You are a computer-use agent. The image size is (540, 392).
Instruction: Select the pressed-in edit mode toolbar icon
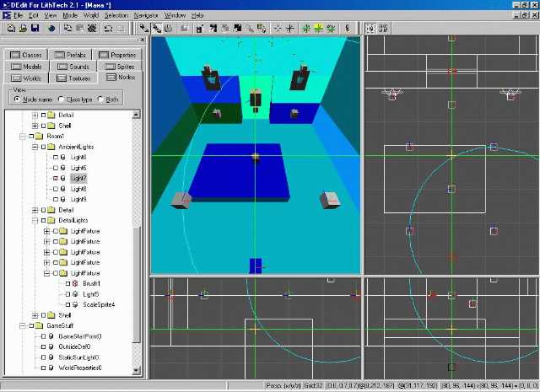click(x=157, y=28)
